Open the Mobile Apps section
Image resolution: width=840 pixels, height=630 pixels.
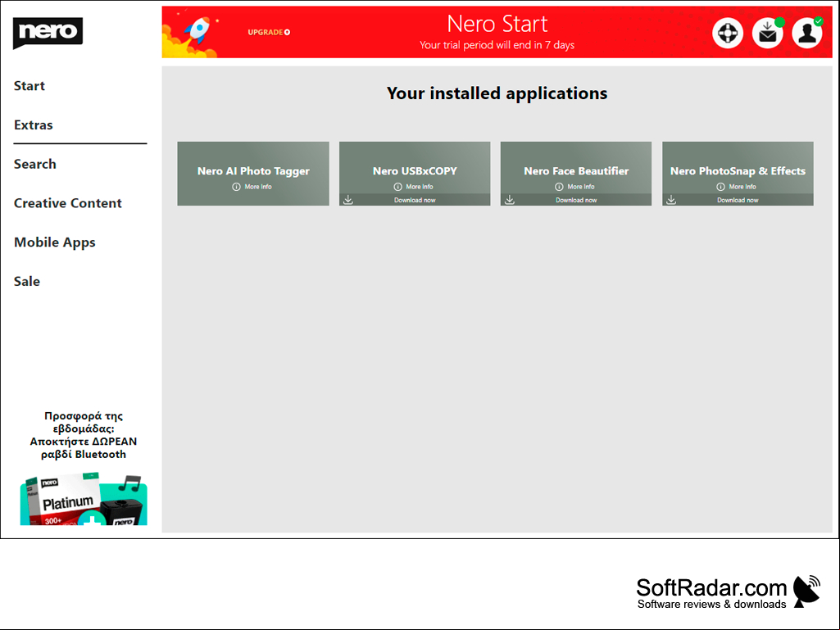[x=55, y=242]
